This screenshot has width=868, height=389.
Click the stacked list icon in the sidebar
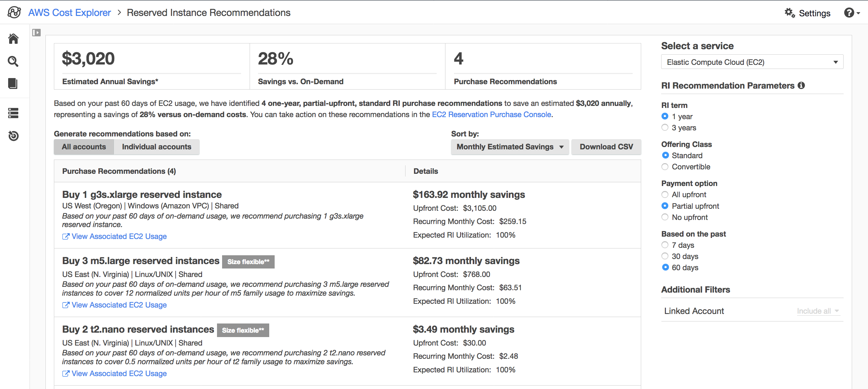coord(13,113)
